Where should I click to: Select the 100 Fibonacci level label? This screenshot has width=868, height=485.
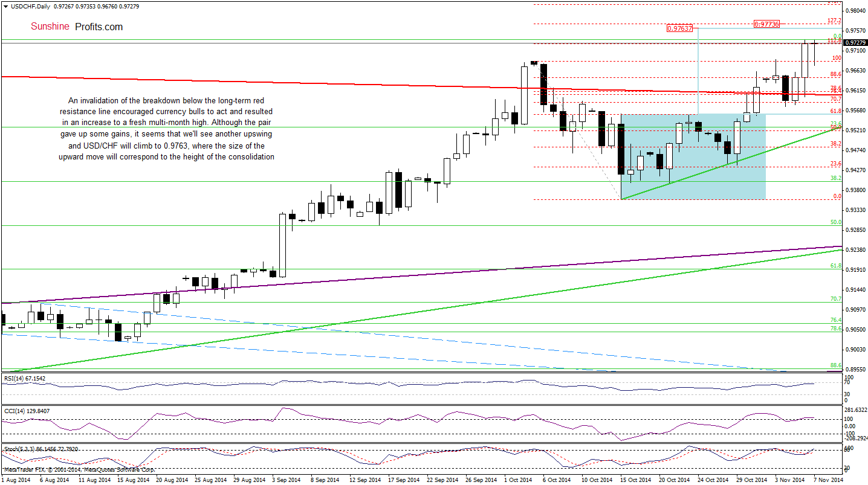pos(837,58)
